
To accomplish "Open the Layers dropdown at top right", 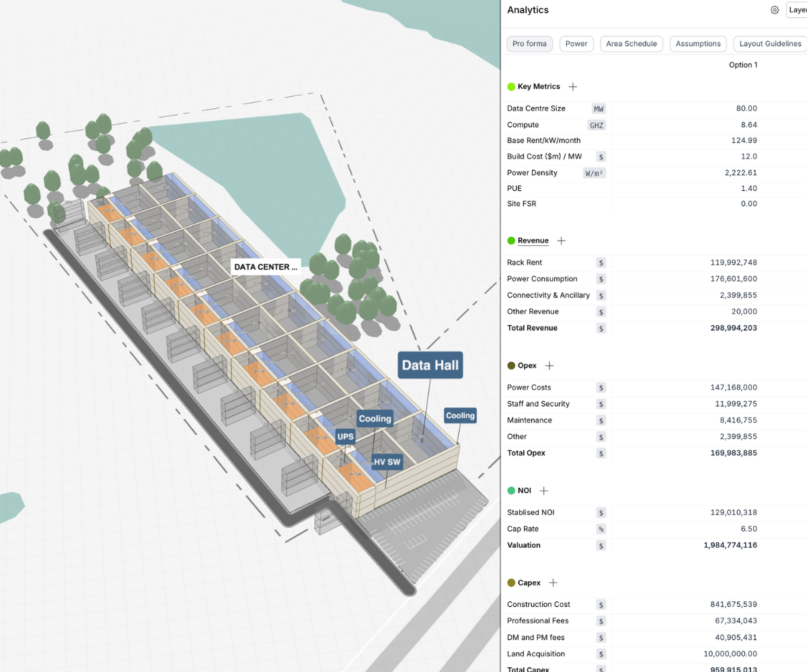I will pos(797,10).
